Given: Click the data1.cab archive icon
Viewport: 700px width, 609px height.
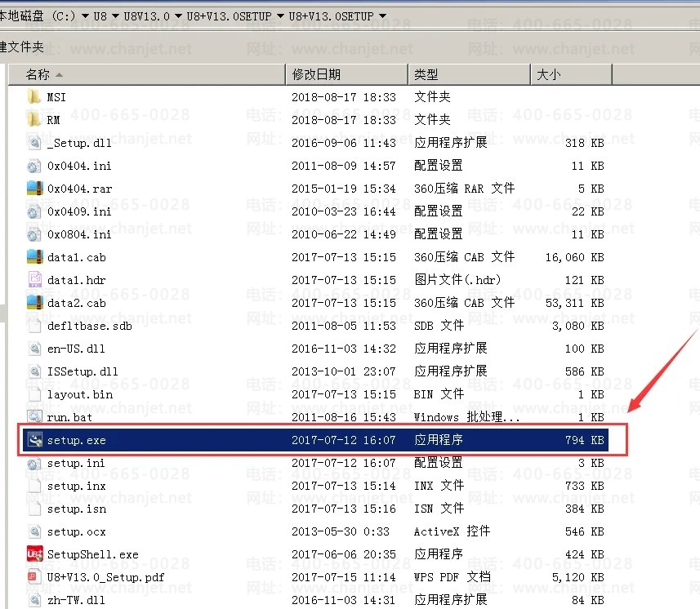Looking at the screenshot, I should (35, 257).
